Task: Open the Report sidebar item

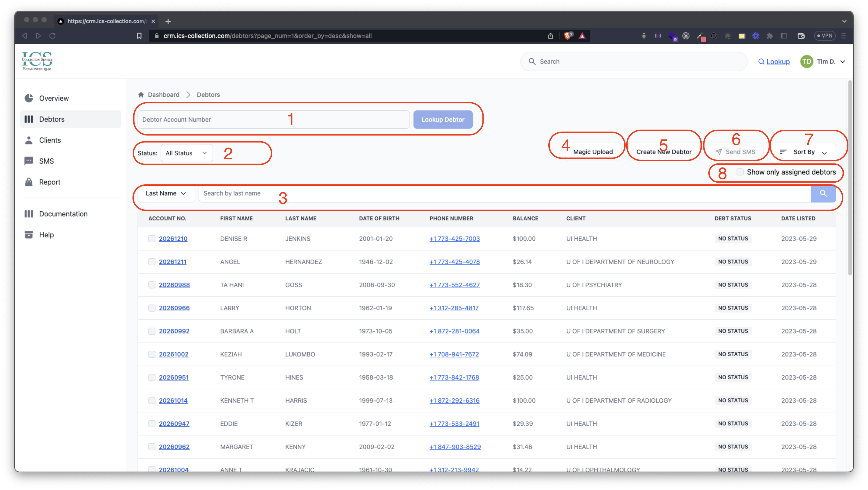Action: tap(50, 182)
